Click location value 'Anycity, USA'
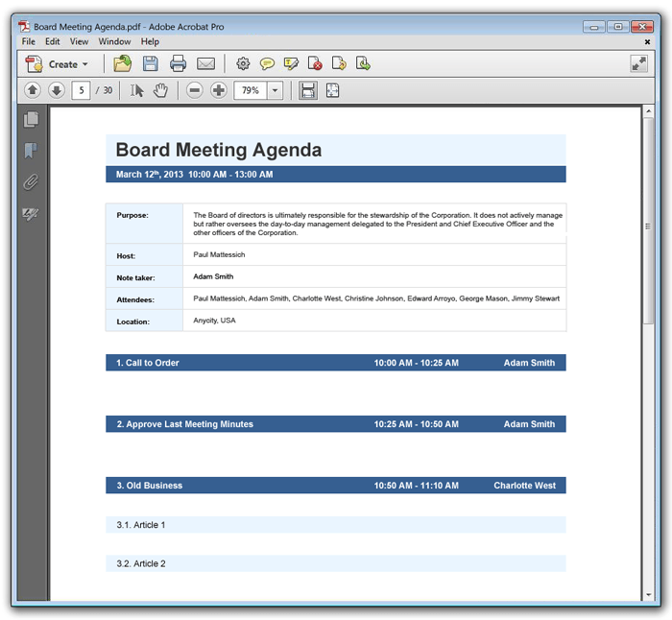 (214, 320)
